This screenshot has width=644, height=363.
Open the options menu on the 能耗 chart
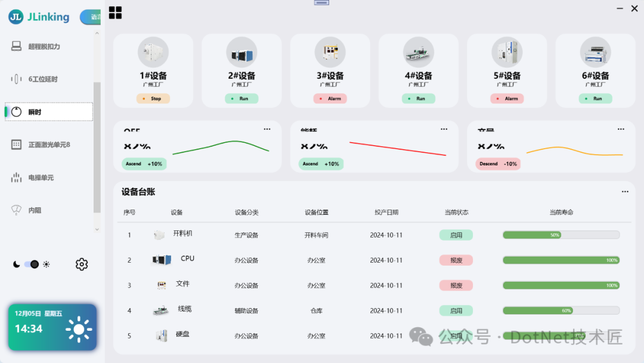[x=444, y=128]
